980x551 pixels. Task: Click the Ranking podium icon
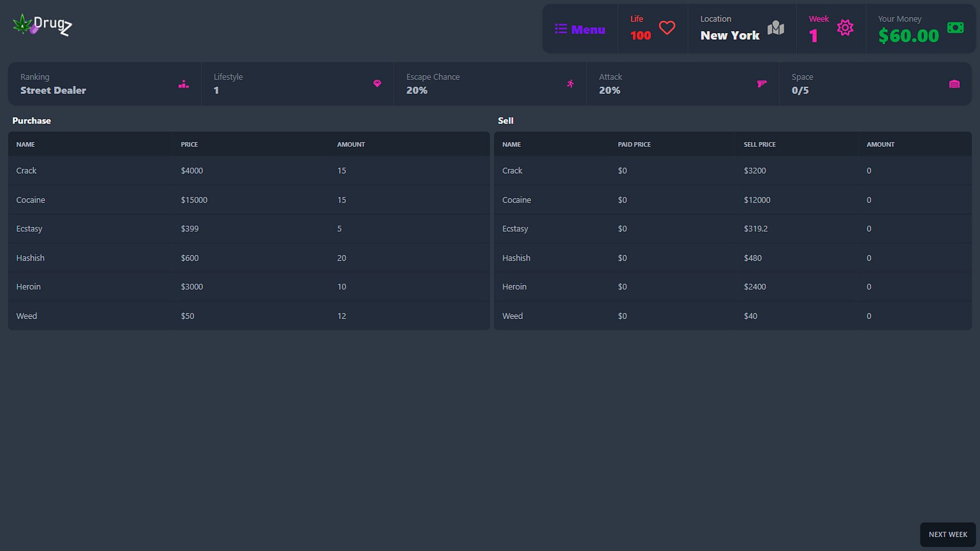(x=184, y=84)
